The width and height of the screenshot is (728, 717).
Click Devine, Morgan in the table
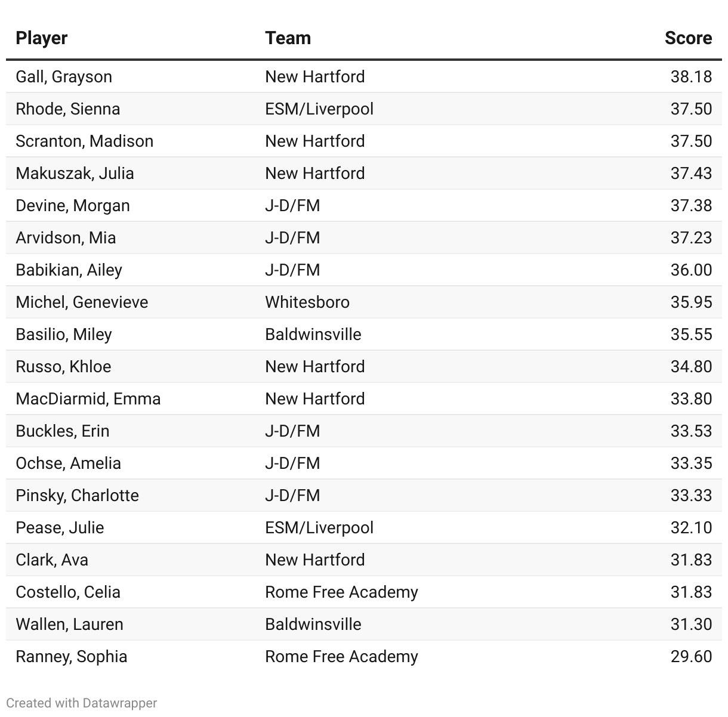(73, 206)
